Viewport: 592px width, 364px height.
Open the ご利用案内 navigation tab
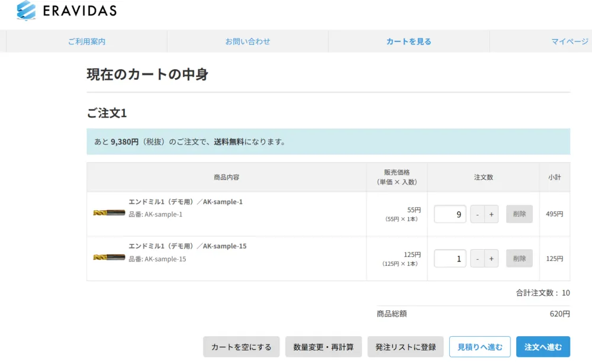pos(86,41)
